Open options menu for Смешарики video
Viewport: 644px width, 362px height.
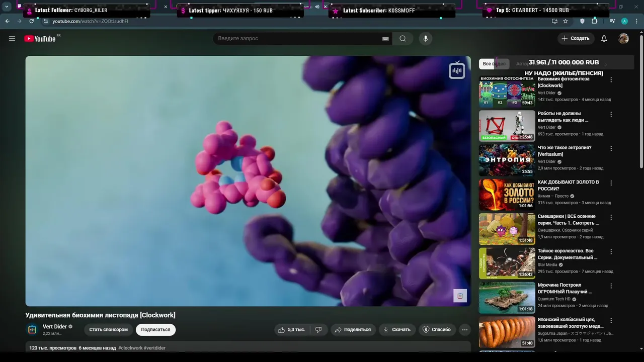pos(611,217)
